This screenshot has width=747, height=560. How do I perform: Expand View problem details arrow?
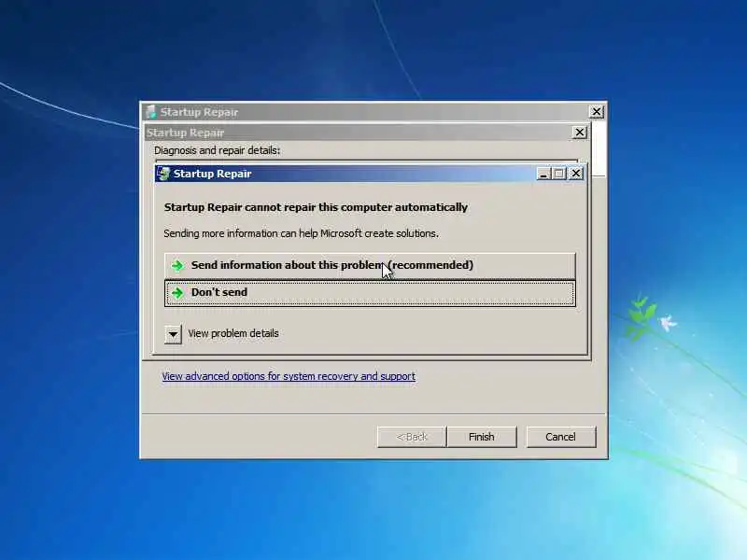173,334
